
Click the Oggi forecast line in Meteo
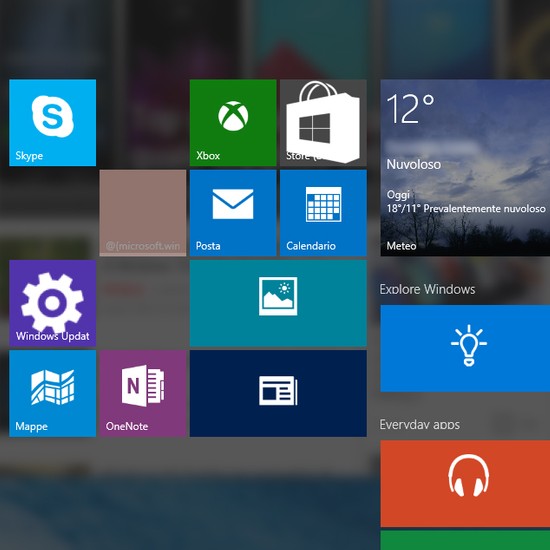(x=398, y=195)
